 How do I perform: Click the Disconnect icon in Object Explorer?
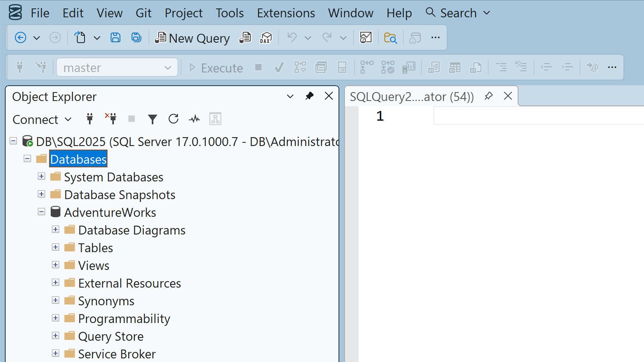(111, 119)
